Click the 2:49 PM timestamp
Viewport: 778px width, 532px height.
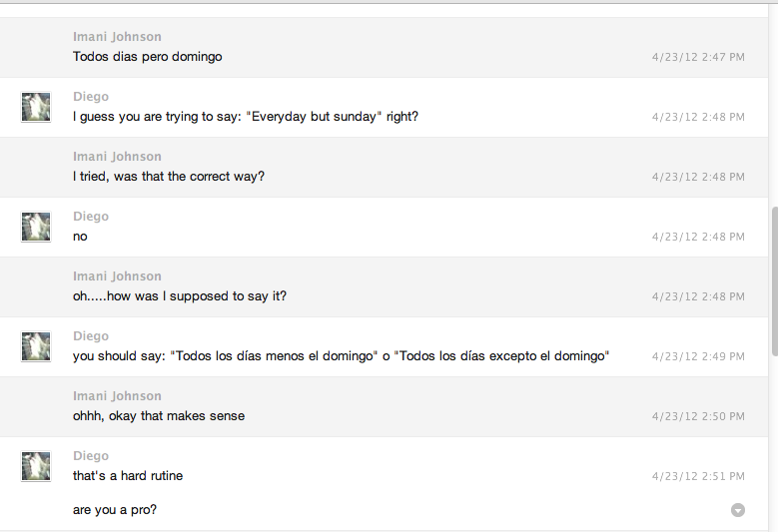(x=698, y=356)
